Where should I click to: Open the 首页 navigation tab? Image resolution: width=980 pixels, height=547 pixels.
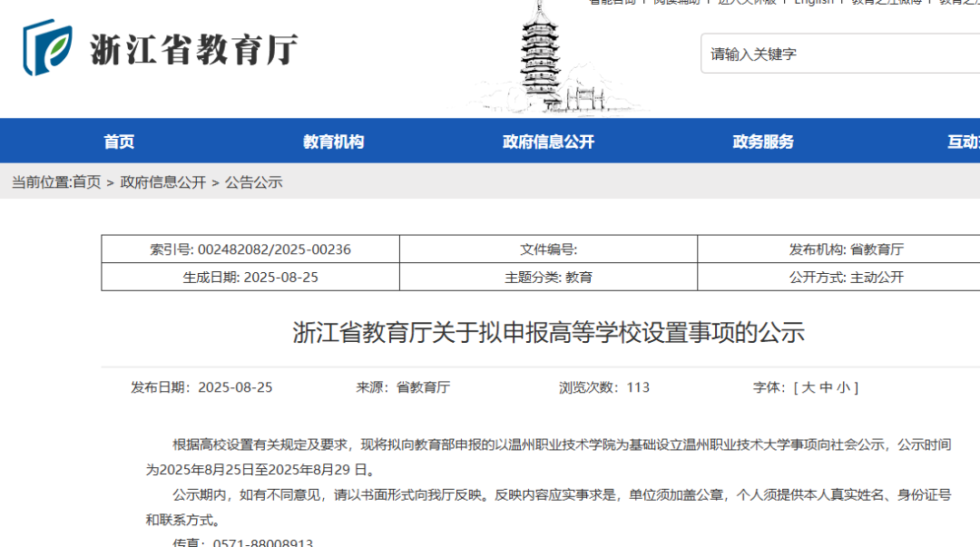point(119,142)
